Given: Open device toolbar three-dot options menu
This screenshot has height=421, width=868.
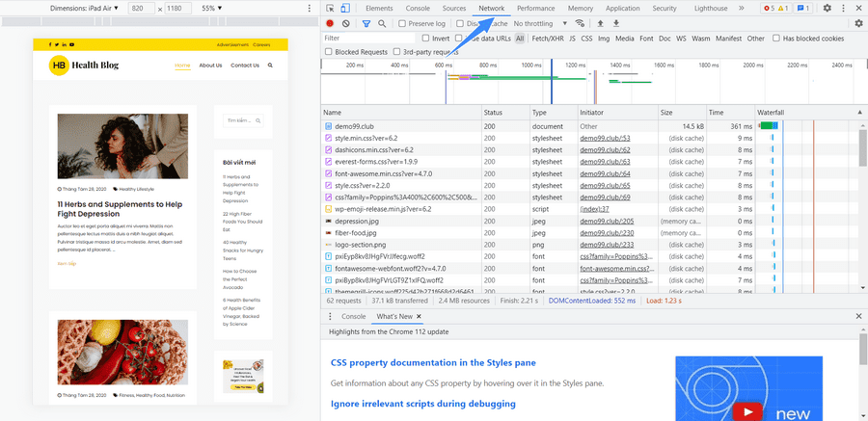Looking at the screenshot, I should 309,9.
